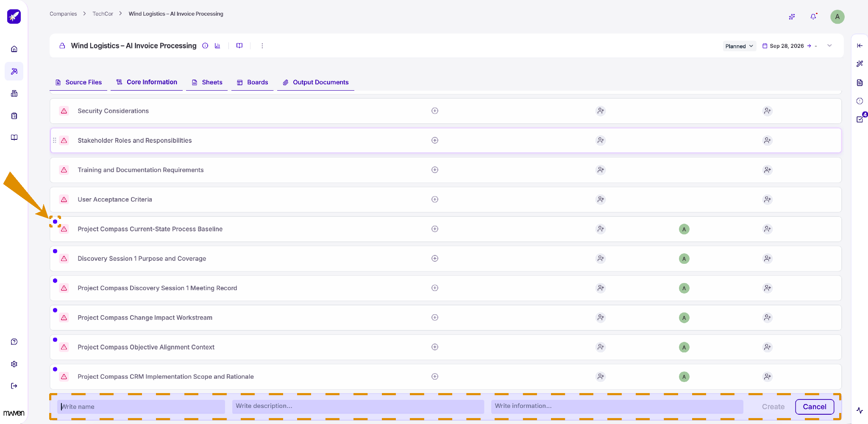Navigate to the TechCor breadcrumb
Viewport: 868px width, 424px height.
tap(103, 14)
